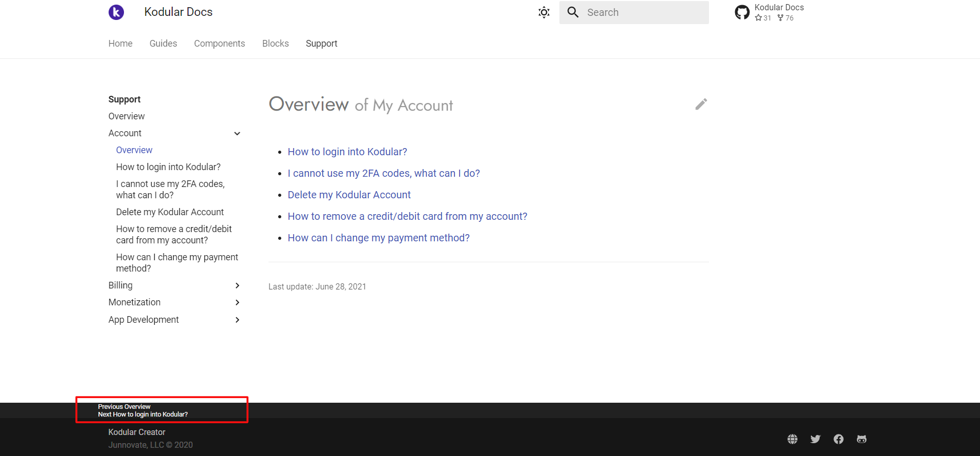The image size is (980, 456).
Task: Go to Next How to login footer link
Action: tap(143, 414)
